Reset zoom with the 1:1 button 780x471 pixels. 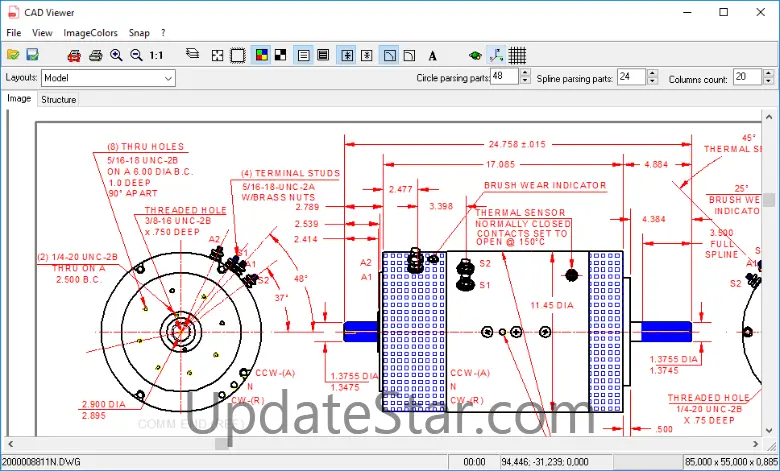pos(157,55)
